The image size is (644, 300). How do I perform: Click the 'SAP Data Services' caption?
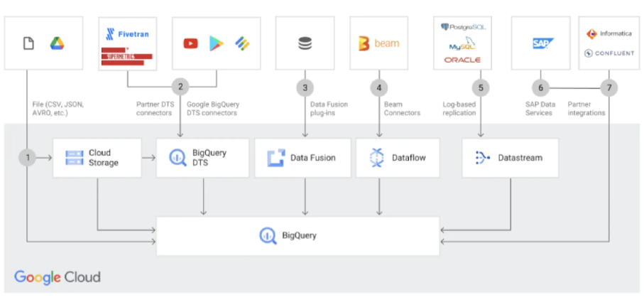tap(539, 109)
